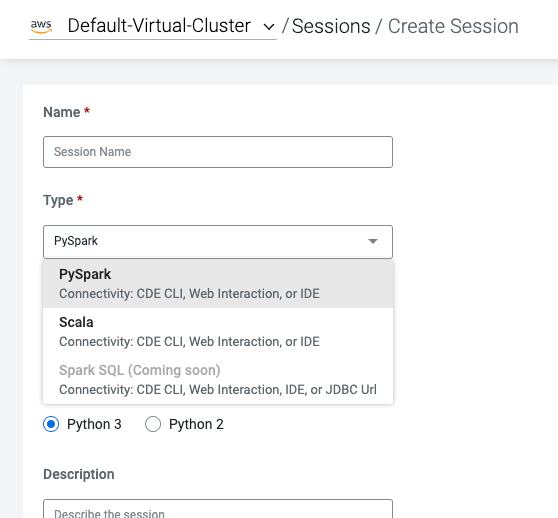Screen dimensions: 558x518
Task: Focus the Describe the session field
Action: pyautogui.click(x=218, y=509)
